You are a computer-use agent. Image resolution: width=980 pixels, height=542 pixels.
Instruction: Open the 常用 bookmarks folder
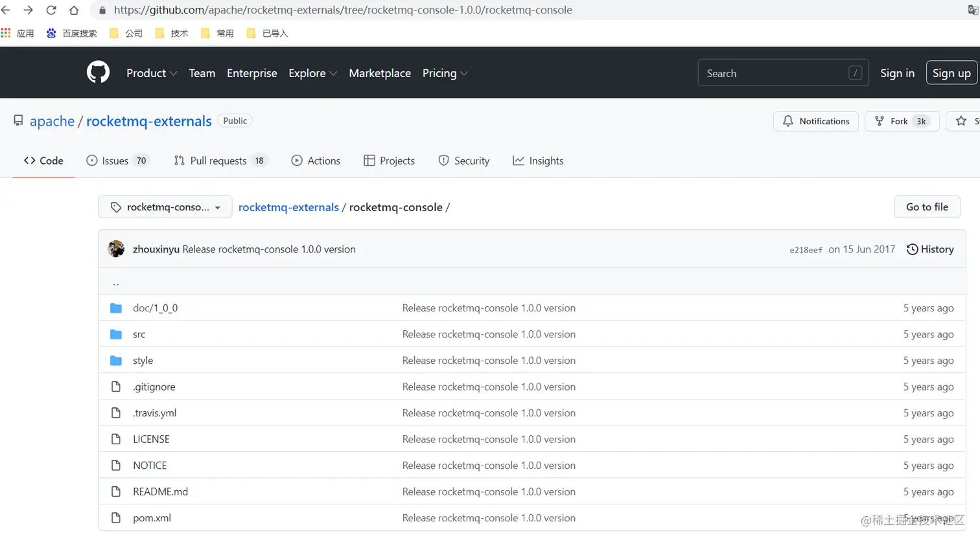click(x=217, y=33)
